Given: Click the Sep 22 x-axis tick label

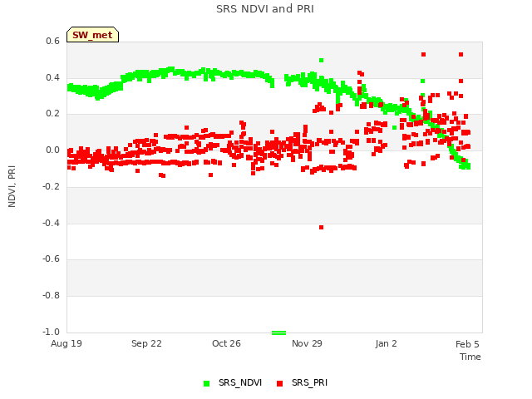Looking at the screenshot, I should (146, 343).
